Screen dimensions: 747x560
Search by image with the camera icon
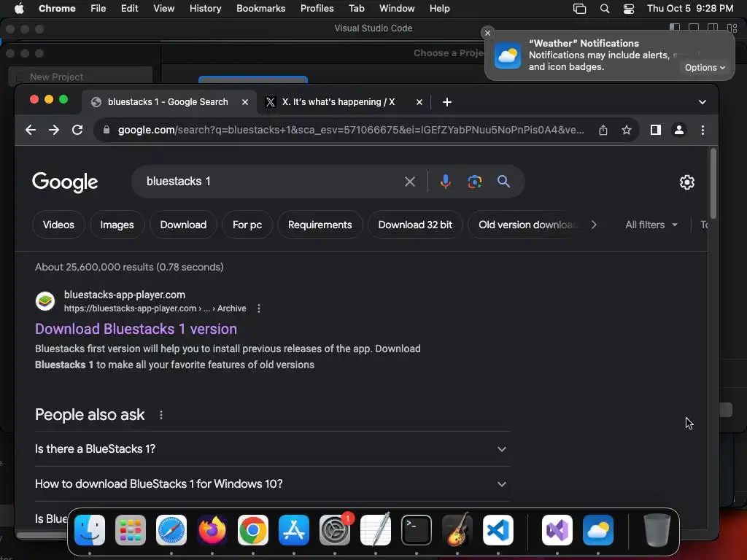(x=474, y=182)
